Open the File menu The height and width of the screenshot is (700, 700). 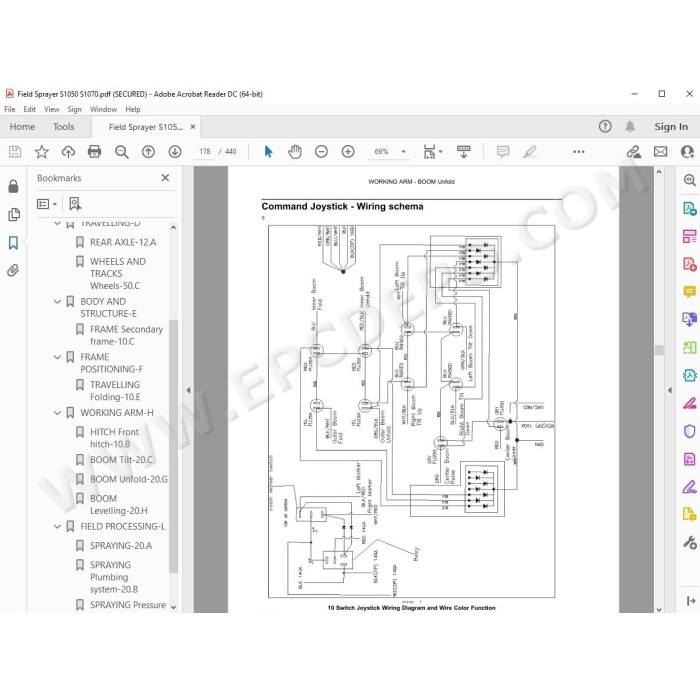[10, 109]
